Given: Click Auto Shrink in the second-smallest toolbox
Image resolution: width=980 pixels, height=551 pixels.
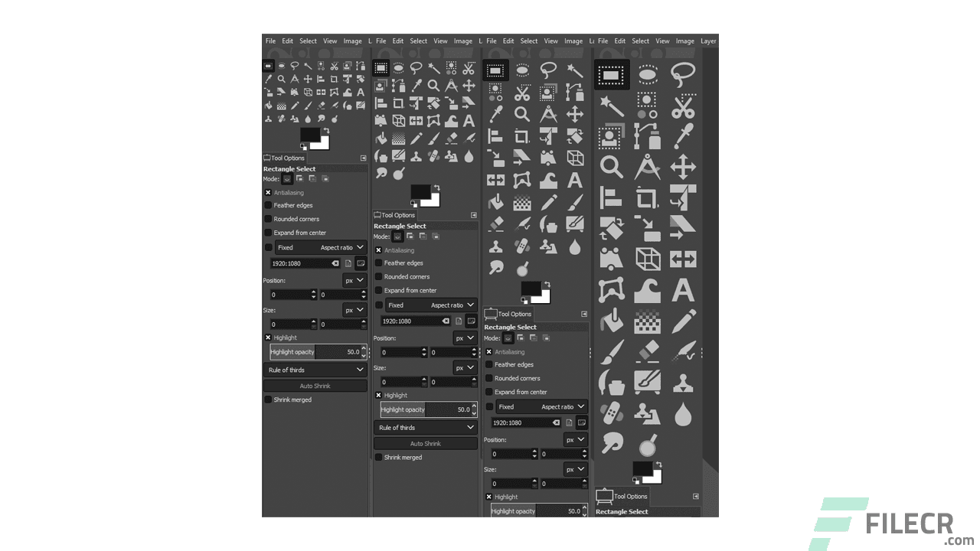Looking at the screenshot, I should click(x=426, y=444).
